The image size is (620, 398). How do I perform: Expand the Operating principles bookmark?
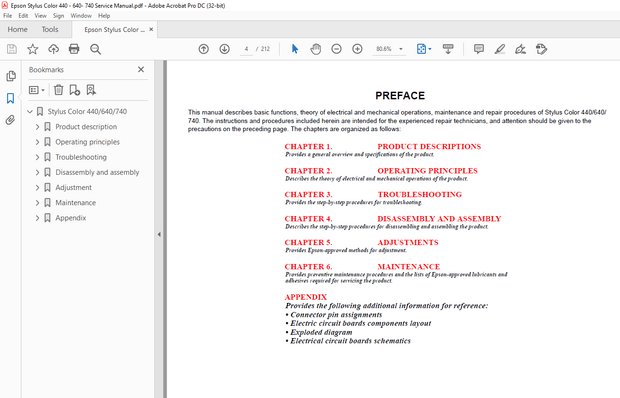pyautogui.click(x=37, y=142)
